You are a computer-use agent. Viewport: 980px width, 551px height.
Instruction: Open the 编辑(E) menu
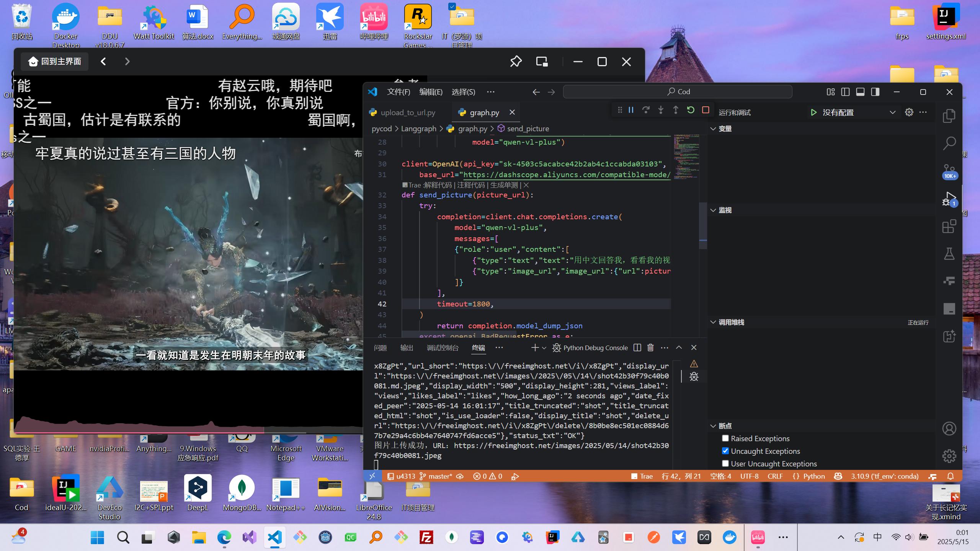(431, 92)
